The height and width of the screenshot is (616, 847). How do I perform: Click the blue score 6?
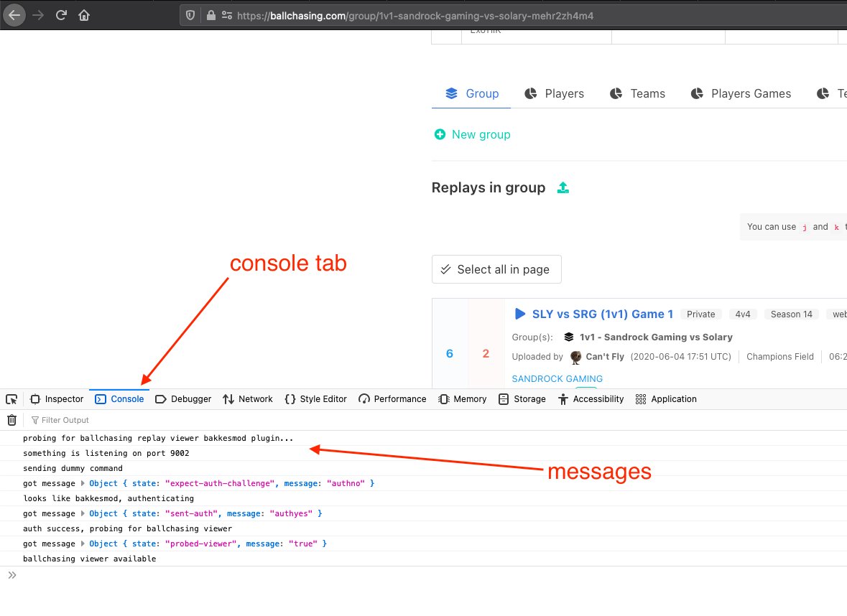coord(450,354)
